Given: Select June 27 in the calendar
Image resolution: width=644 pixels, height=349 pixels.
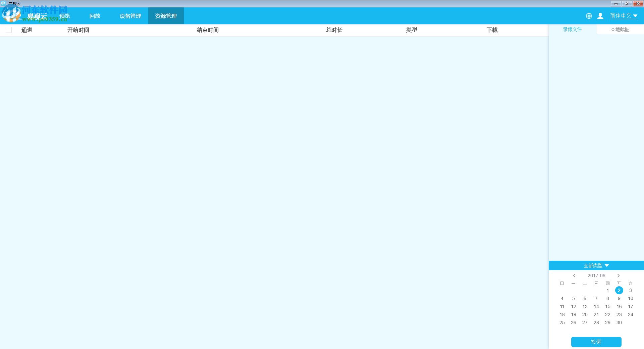Looking at the screenshot, I should coord(585,322).
